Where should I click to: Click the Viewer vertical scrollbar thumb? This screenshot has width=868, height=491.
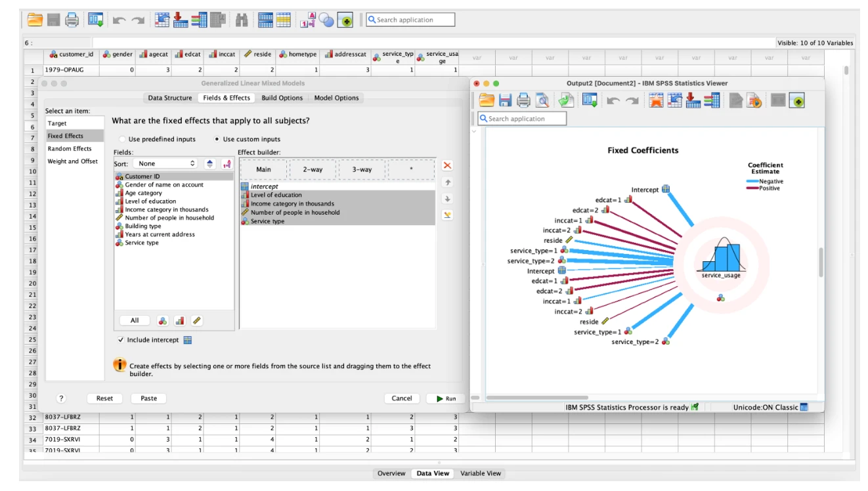[x=820, y=262]
